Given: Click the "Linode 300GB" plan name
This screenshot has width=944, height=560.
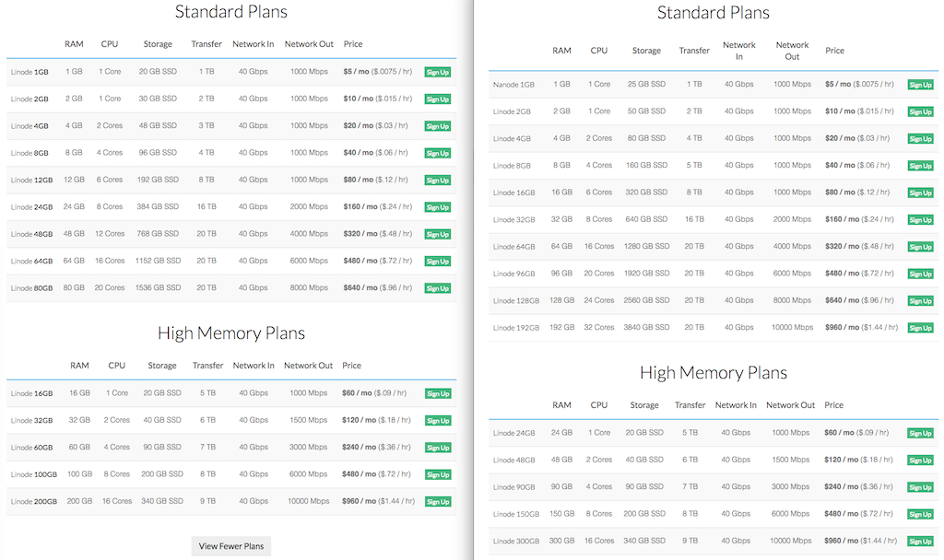Looking at the screenshot, I should click(x=516, y=542).
